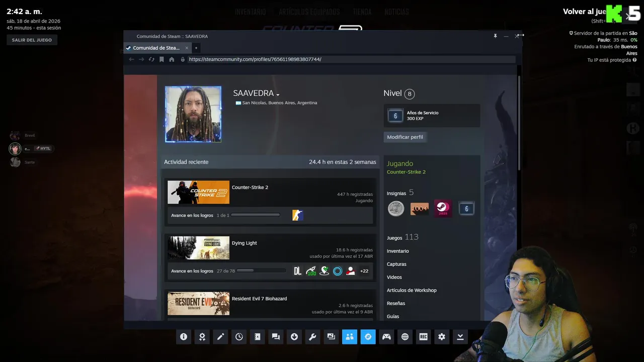This screenshot has width=644, height=362.
Task: Click the 100+ games badge icon
Action: tap(420, 208)
